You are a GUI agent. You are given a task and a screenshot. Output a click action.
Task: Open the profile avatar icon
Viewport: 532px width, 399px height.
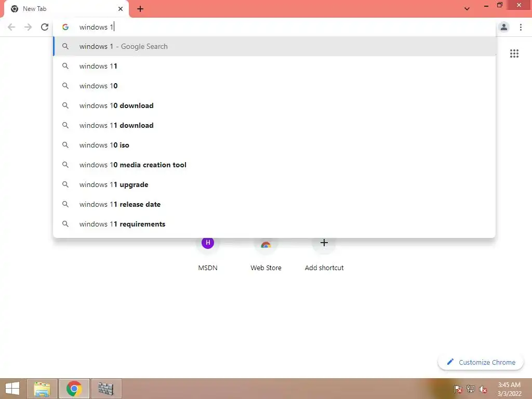504,27
